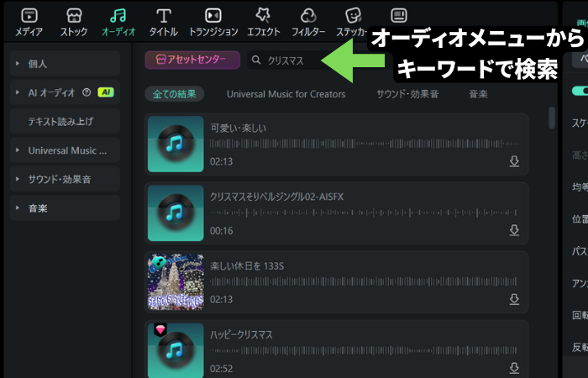Viewport: 588px width, 378px height.
Task: Click the ハッピークリスマス title
Action: [x=241, y=335]
